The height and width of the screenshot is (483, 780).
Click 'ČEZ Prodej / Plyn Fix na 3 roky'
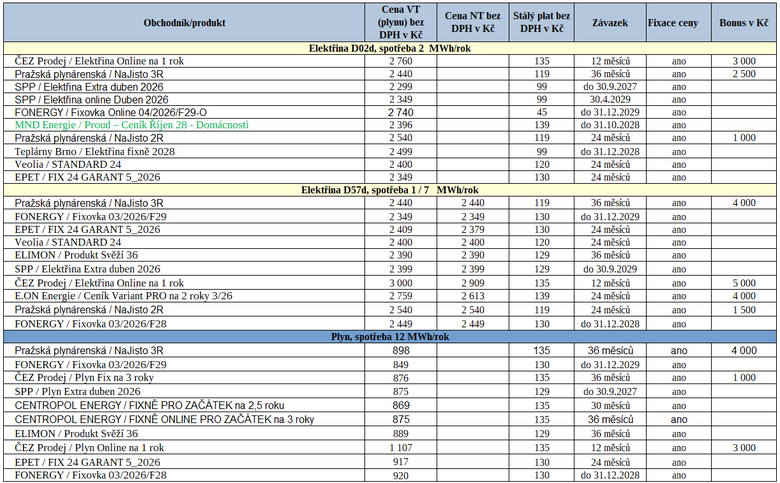84,378
